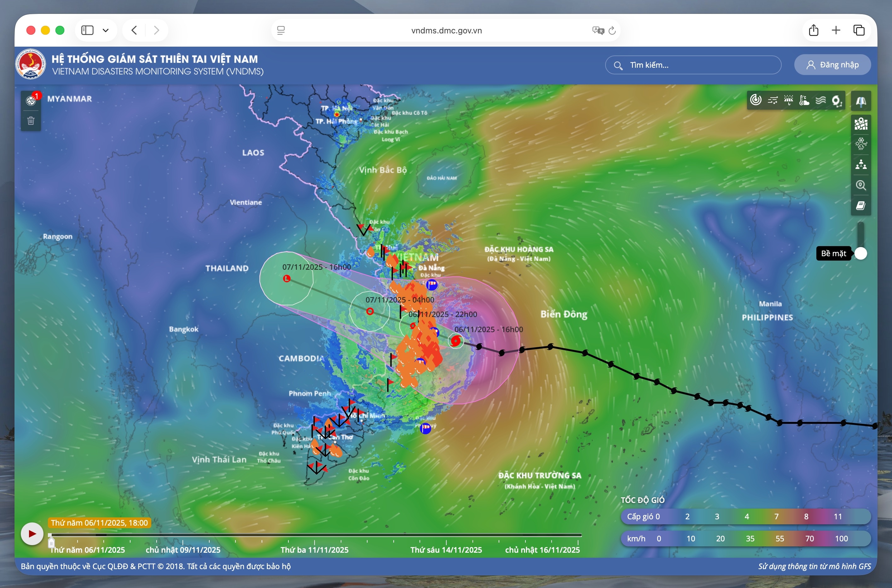Open the location search magnifier icon

(861, 185)
